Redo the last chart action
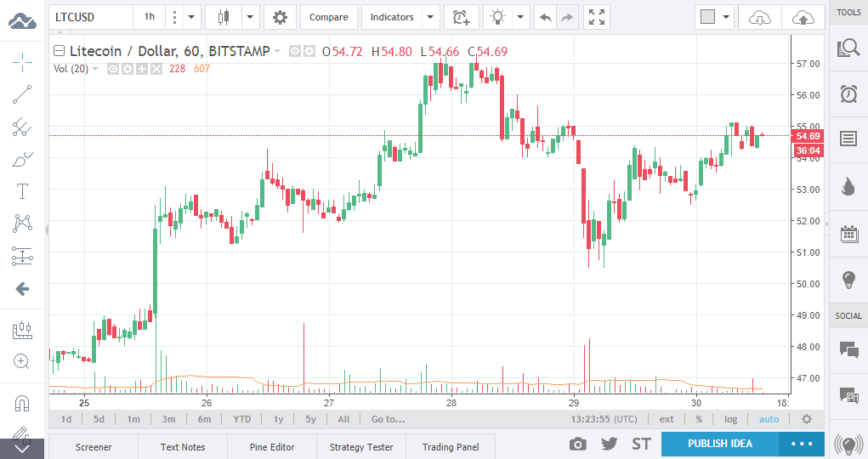Image resolution: width=868 pixels, height=459 pixels. point(567,17)
